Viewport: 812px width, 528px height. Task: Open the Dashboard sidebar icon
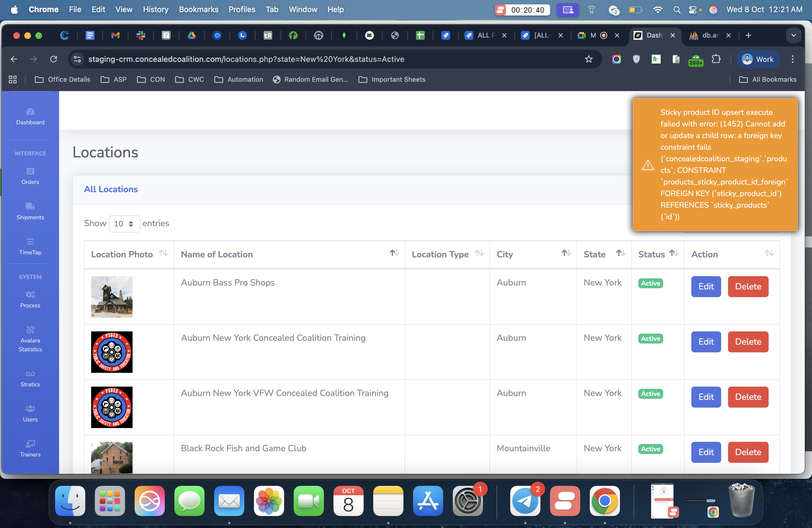click(x=30, y=112)
